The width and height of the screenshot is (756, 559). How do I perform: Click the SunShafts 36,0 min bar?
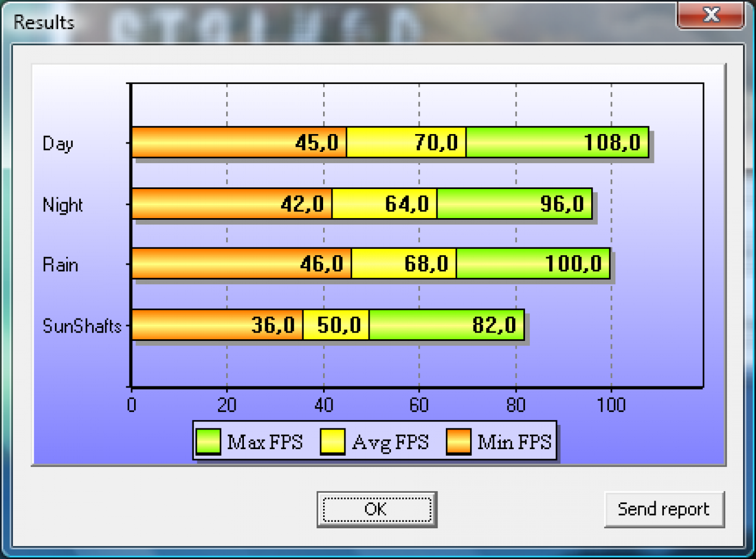(x=217, y=324)
